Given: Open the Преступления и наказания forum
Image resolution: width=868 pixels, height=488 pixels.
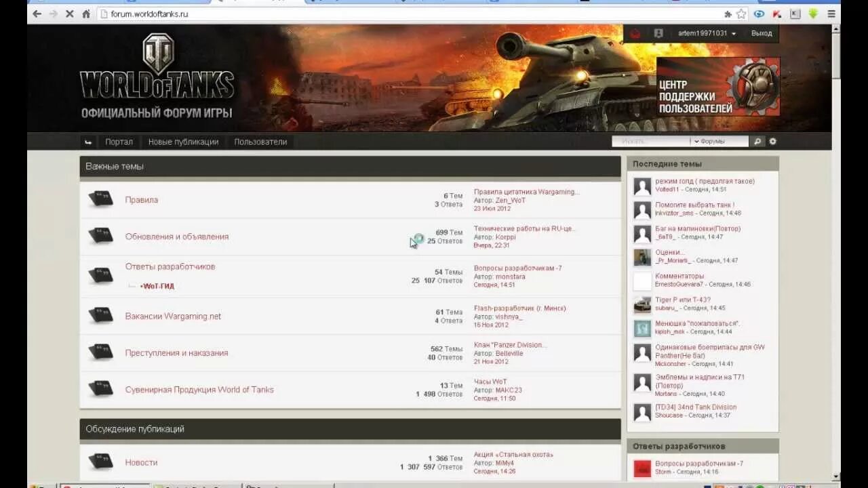Looking at the screenshot, I should pyautogui.click(x=176, y=352).
